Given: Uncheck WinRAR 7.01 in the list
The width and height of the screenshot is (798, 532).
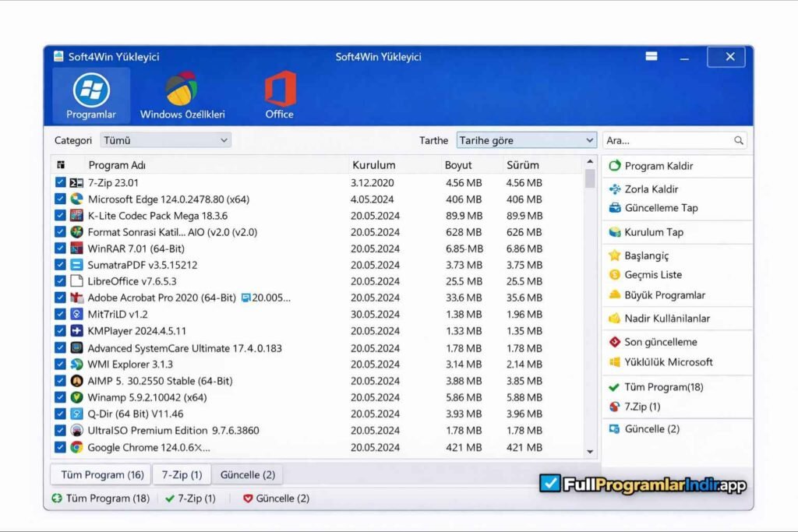Looking at the screenshot, I should click(60, 248).
